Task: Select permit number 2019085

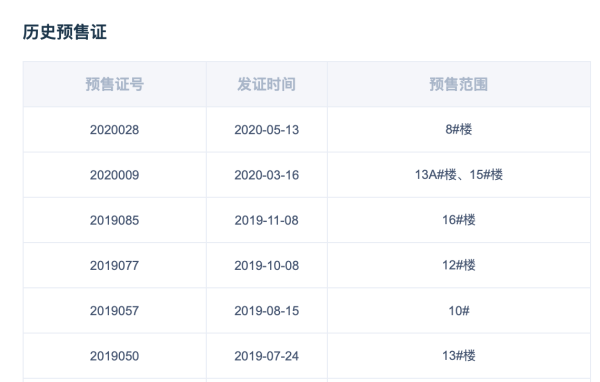Action: 114,220
